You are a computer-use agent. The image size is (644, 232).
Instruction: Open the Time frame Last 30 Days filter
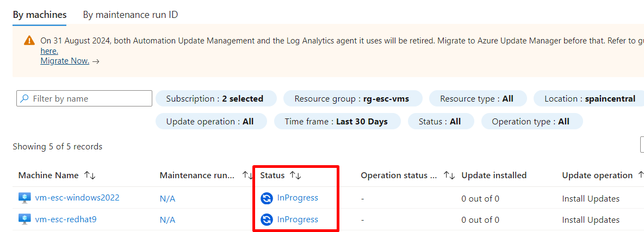click(x=337, y=122)
